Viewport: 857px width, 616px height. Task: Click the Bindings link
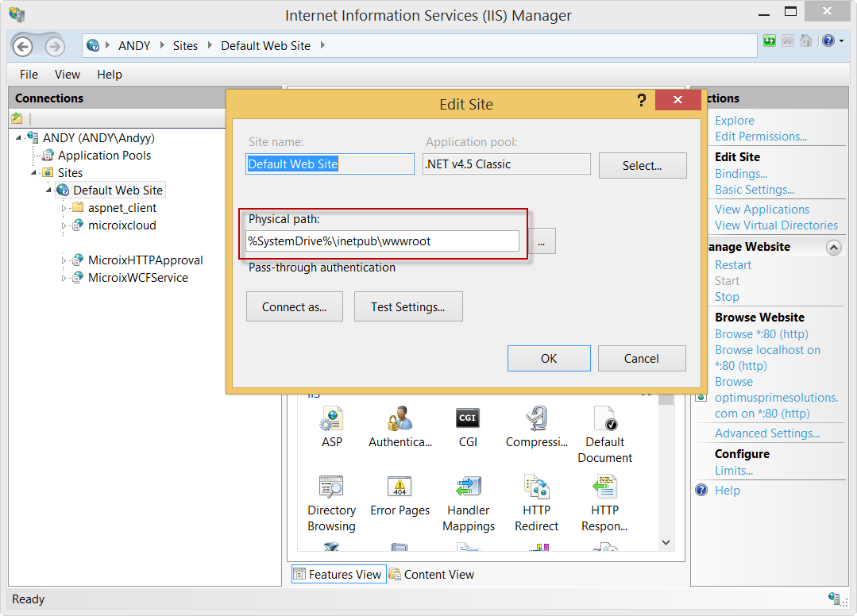(x=740, y=174)
